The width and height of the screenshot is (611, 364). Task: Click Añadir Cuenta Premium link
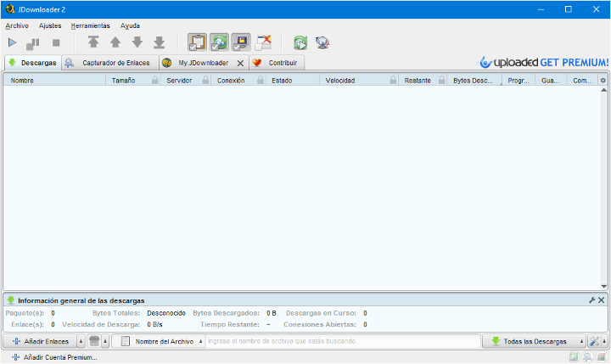(x=54, y=357)
